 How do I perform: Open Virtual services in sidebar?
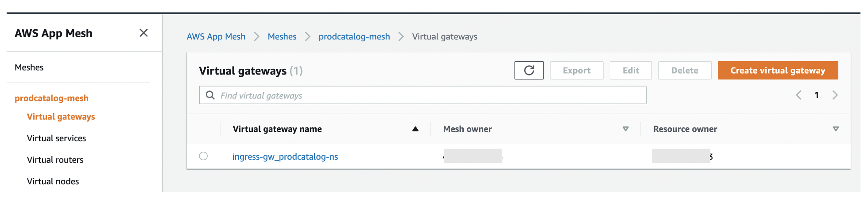point(56,138)
